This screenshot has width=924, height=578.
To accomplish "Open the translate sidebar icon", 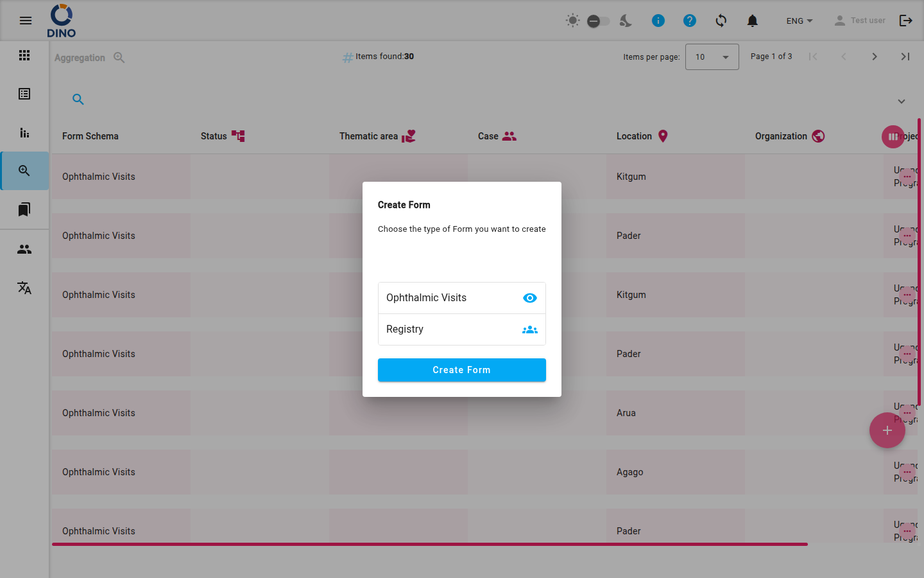I will tap(24, 288).
